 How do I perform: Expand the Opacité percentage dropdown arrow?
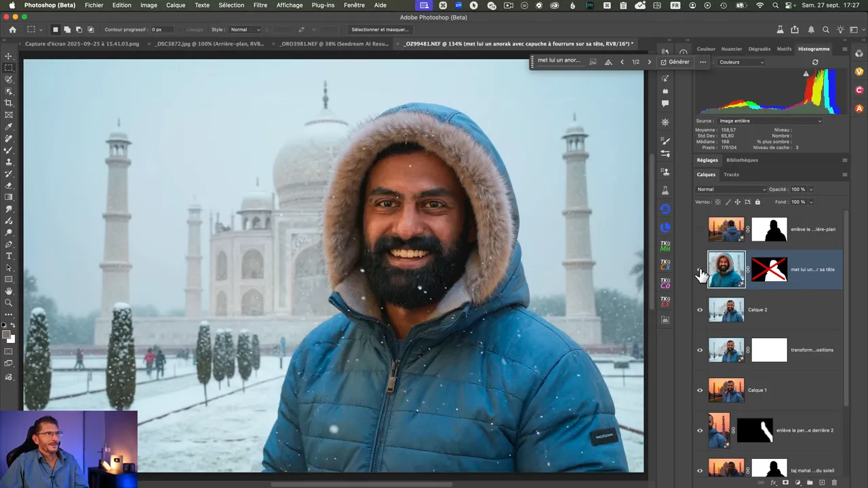tap(811, 190)
